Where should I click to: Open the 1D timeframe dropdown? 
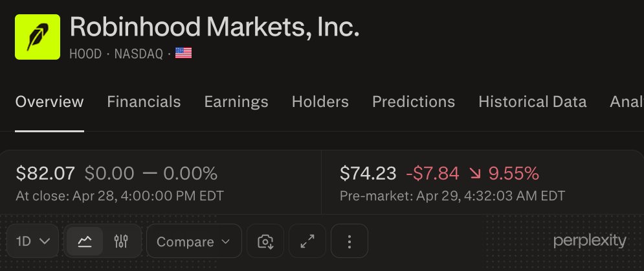[x=33, y=241]
